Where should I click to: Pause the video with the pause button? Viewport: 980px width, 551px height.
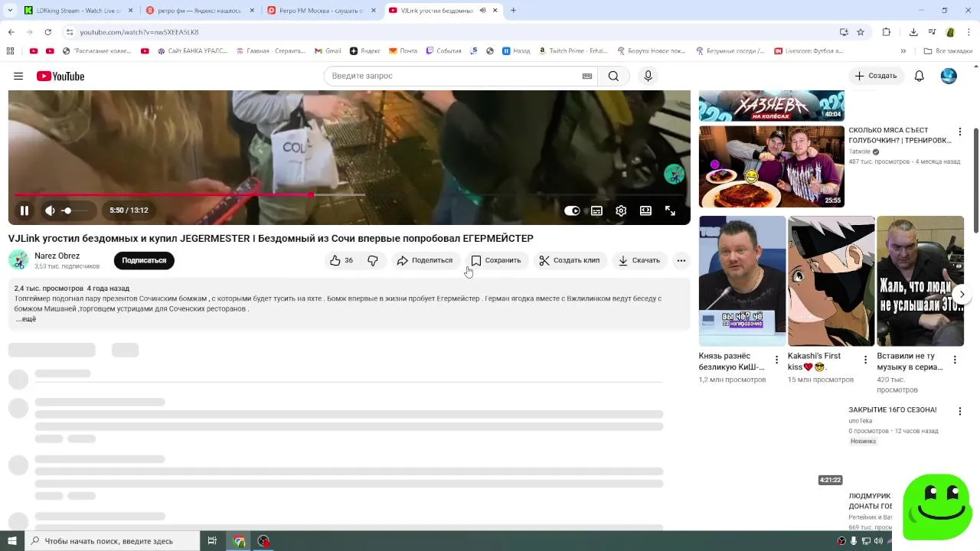(x=24, y=210)
